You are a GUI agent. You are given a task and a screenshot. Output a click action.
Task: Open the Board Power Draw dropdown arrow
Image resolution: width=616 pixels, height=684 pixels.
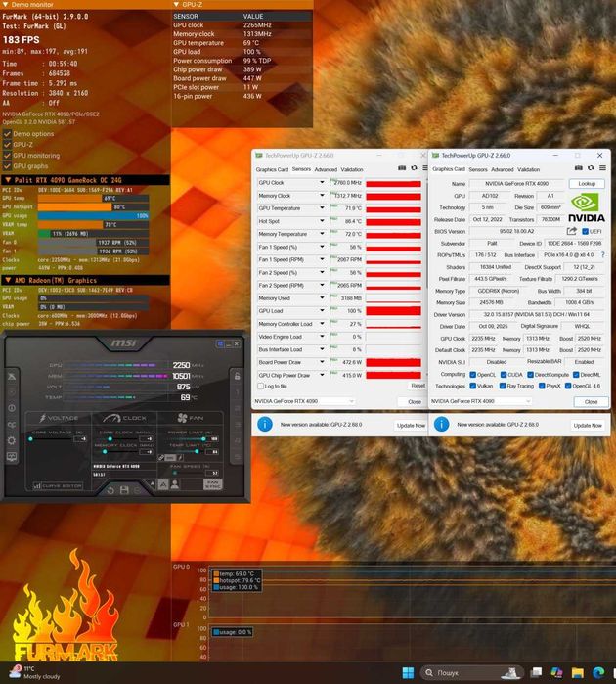tap(322, 362)
